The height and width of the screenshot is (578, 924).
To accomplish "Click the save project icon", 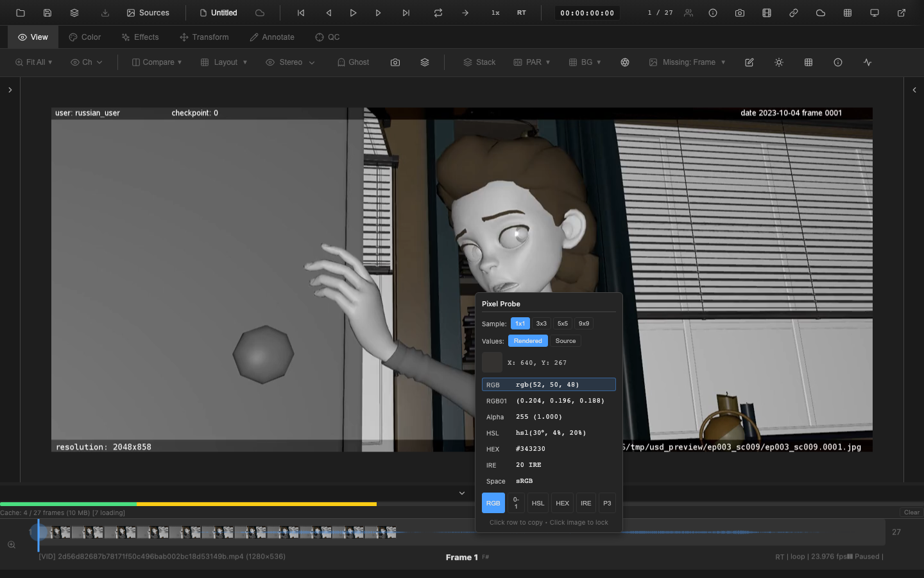I will (x=47, y=13).
